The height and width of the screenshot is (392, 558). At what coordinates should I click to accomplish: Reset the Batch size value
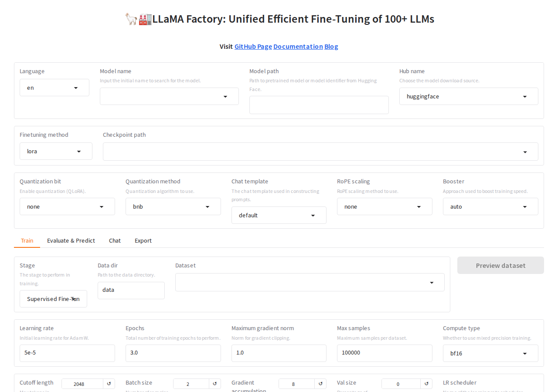215,384
